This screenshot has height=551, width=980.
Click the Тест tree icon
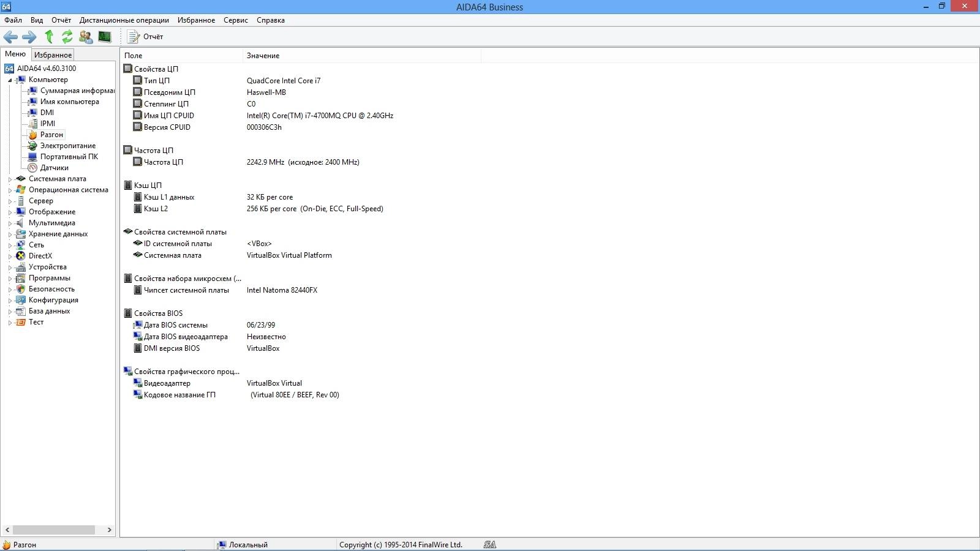tap(21, 322)
